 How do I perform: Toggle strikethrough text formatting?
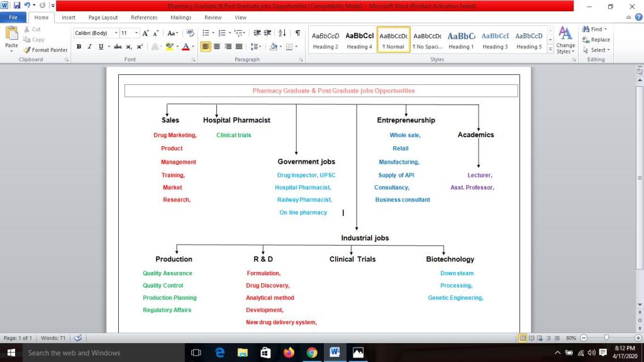pos(118,47)
